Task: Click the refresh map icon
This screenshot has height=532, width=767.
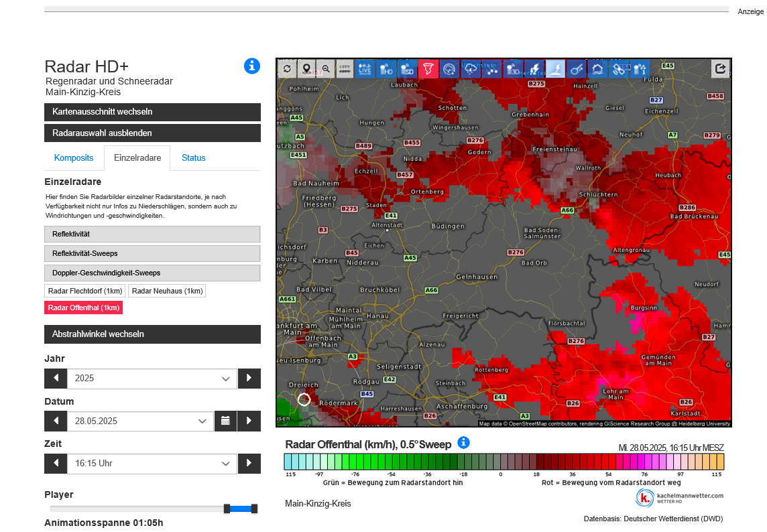Action: coord(287,68)
